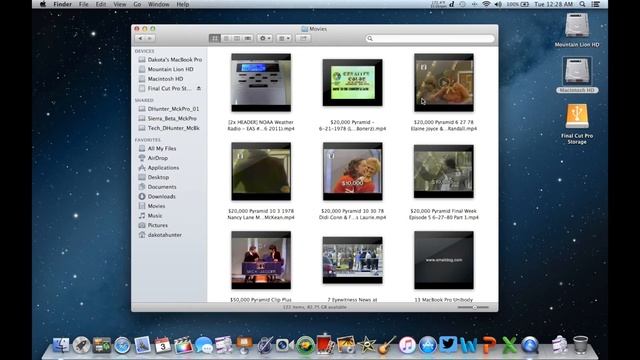Viewport: 640px width, 360px height.
Task: Open the View menu
Action: click(120, 4)
